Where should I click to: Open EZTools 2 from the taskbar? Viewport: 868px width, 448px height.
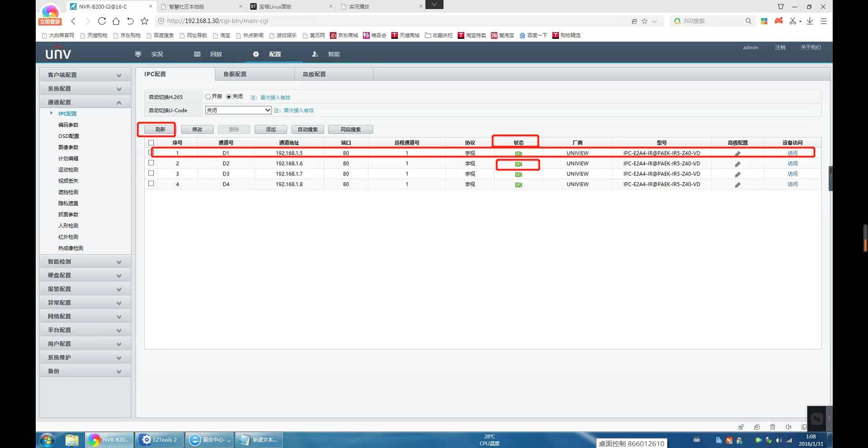click(159, 440)
